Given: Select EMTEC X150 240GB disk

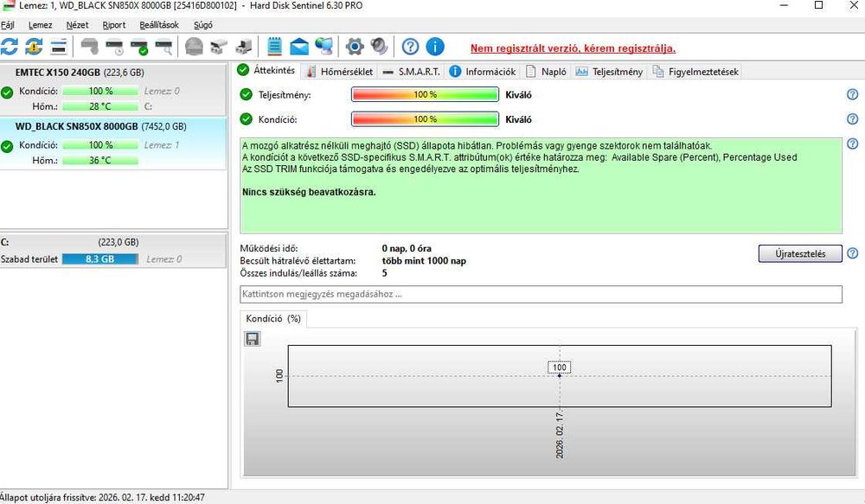Looking at the screenshot, I should (113, 90).
